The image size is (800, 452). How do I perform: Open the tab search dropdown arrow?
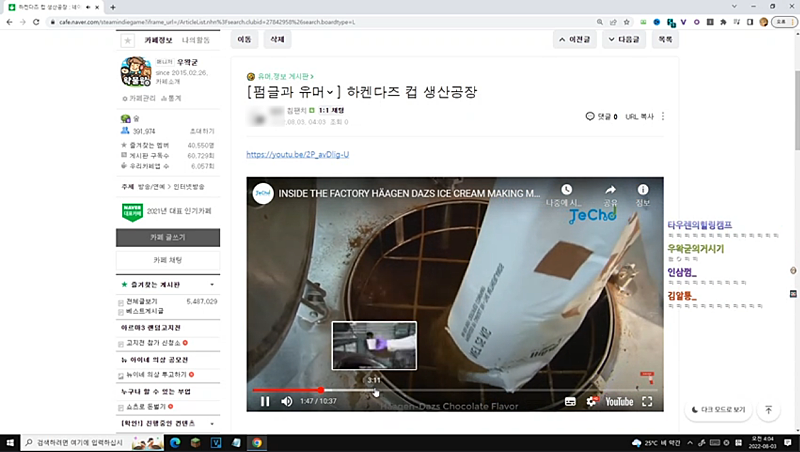click(x=734, y=7)
